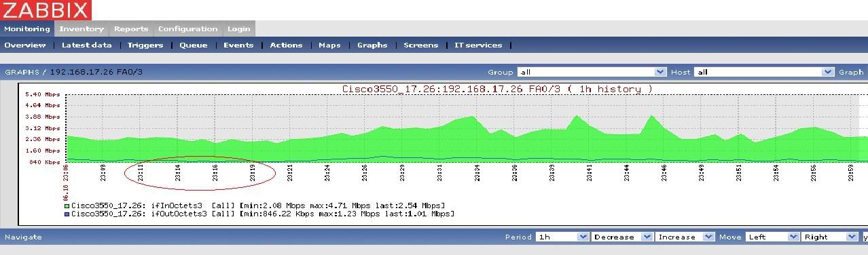Viewport: 868px width, 255px height.
Task: Open the Login tab
Action: (238, 28)
